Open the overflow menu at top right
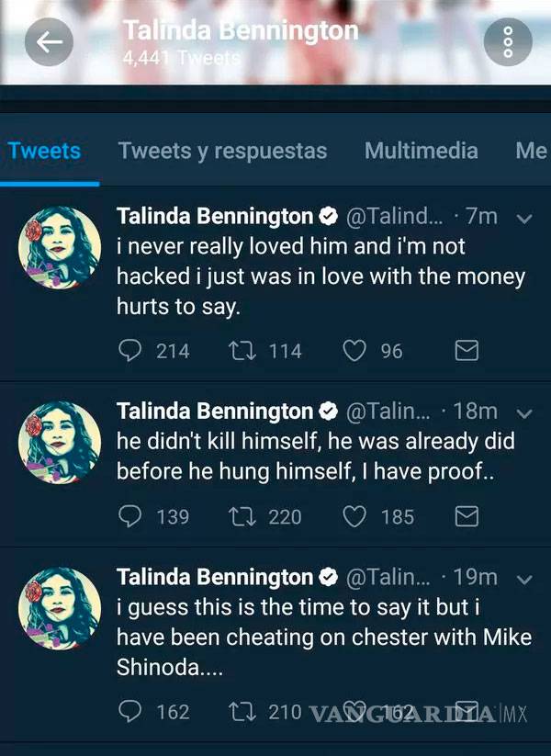 point(508,41)
